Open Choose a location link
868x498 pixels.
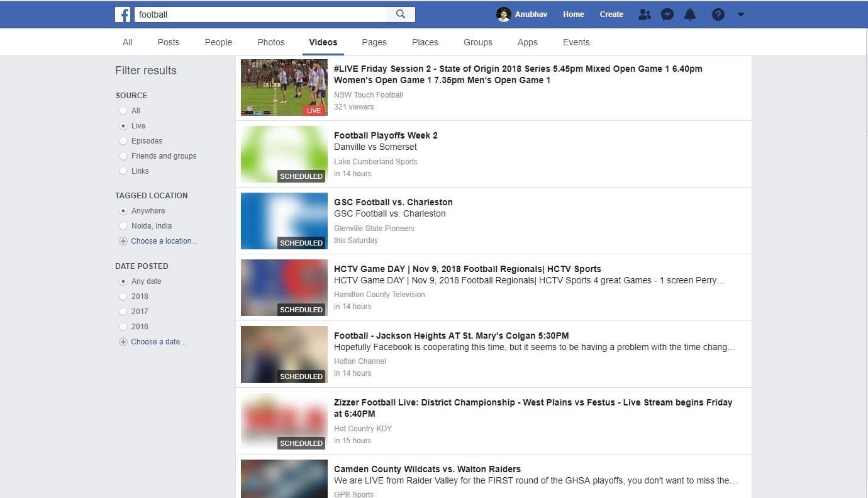(164, 241)
